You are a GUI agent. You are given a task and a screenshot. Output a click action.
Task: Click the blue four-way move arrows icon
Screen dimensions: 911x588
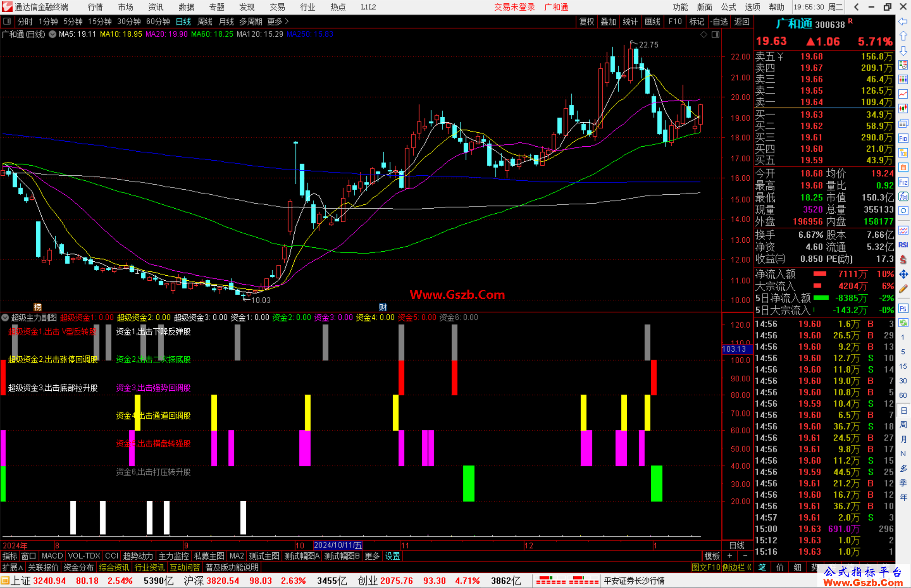click(903, 274)
